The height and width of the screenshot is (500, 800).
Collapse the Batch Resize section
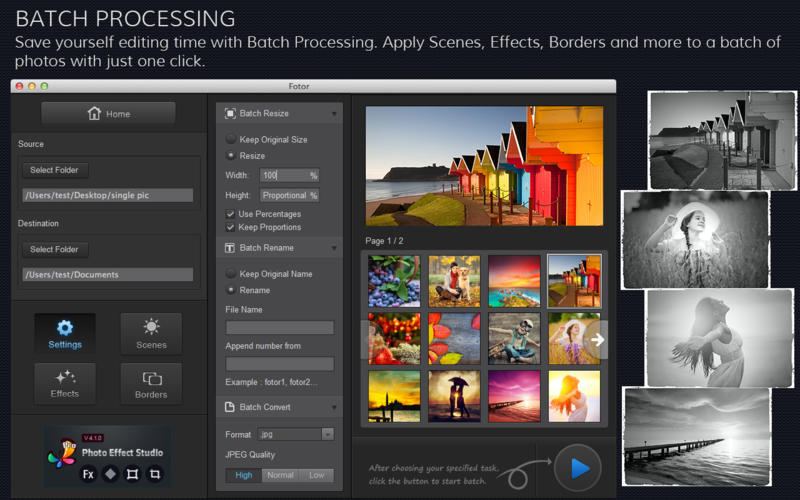pos(334,114)
